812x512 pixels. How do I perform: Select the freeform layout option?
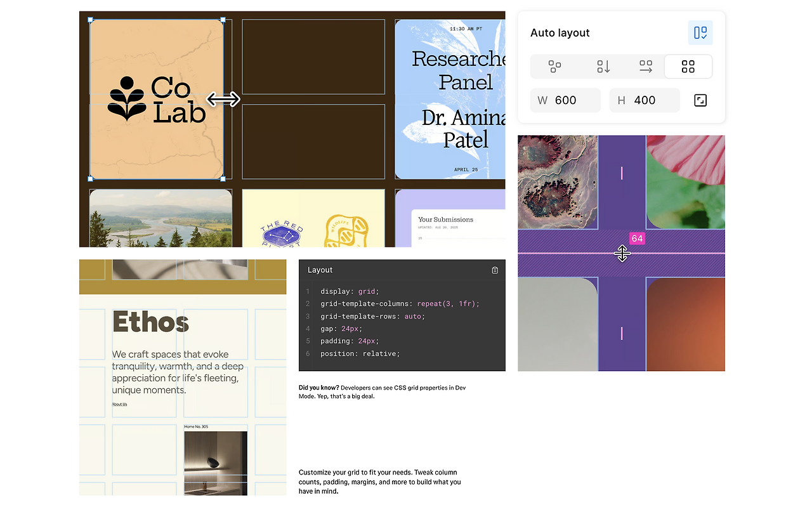[555, 66]
